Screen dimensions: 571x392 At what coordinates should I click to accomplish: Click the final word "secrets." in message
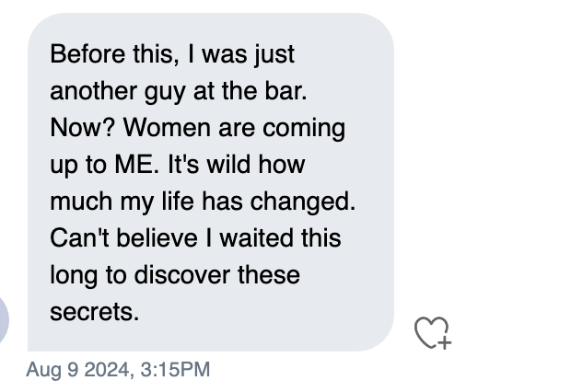[95, 312]
